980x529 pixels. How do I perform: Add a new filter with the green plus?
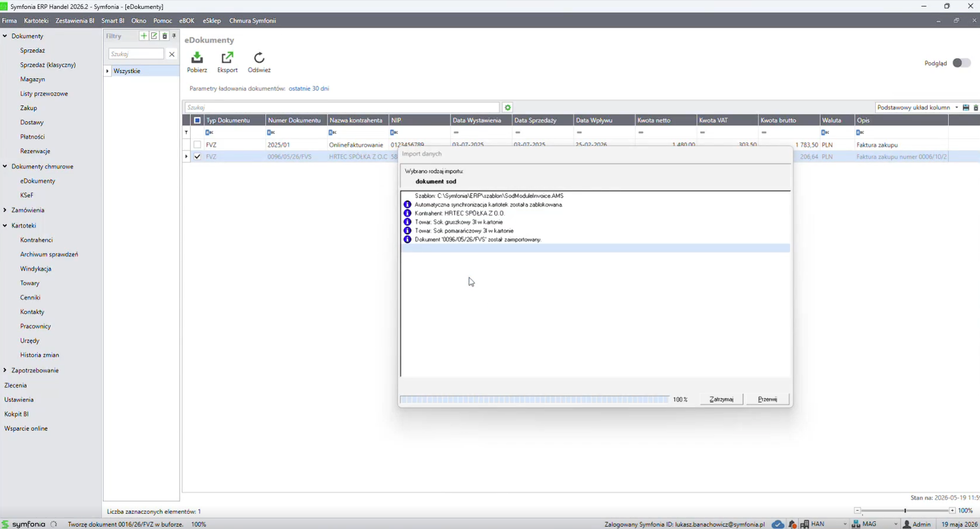[x=144, y=36]
